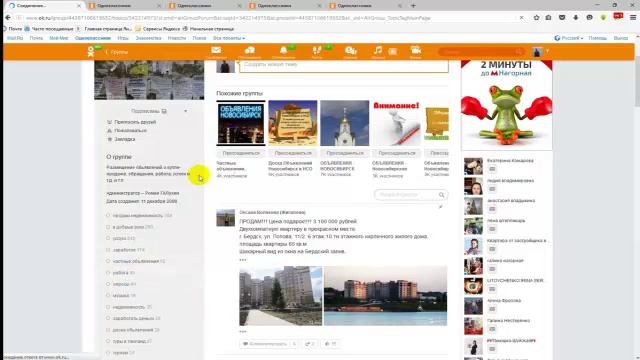640x360 pixels.
Task: Click the pin icon above the post
Action: click(x=440, y=207)
